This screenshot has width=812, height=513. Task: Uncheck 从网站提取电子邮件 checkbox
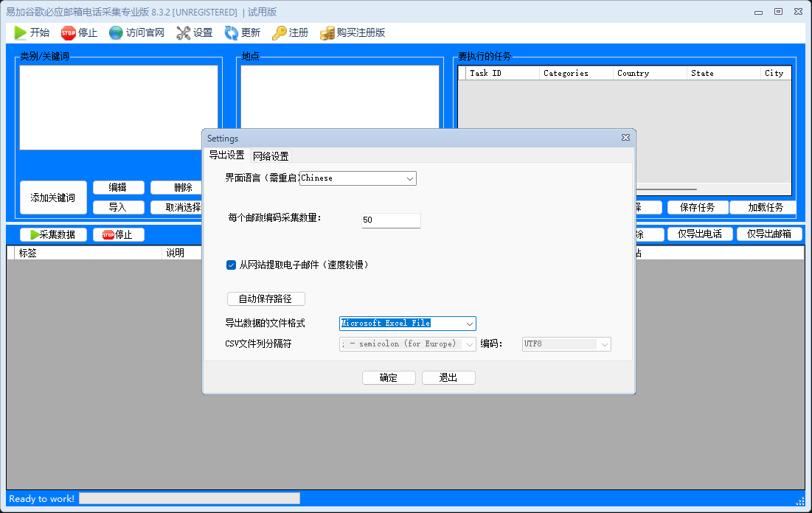click(232, 265)
